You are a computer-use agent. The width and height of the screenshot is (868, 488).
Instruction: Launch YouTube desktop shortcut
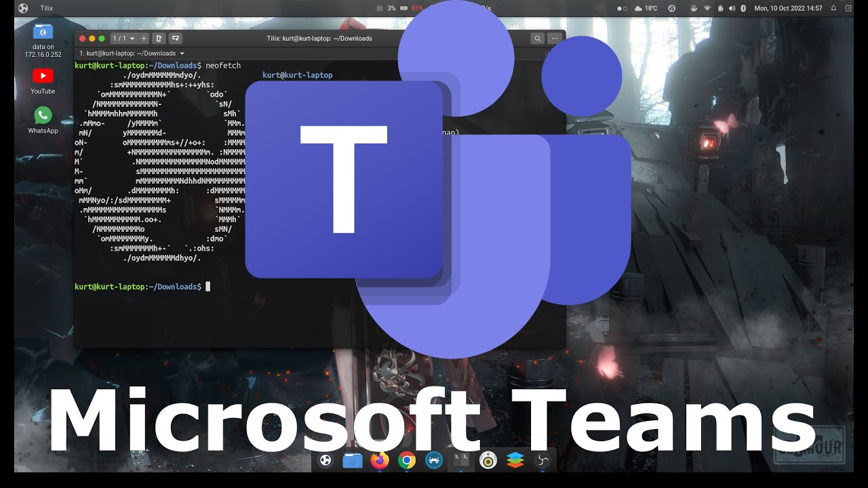(43, 81)
